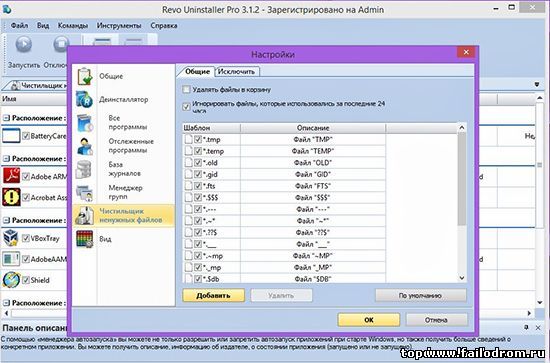Uncheck the *.temp pattern checkbox

[198, 151]
